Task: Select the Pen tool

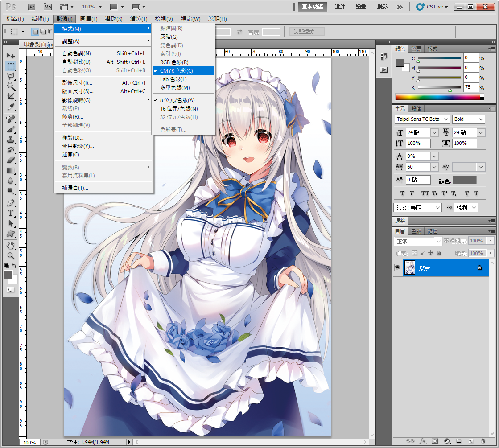Action: 11,203
